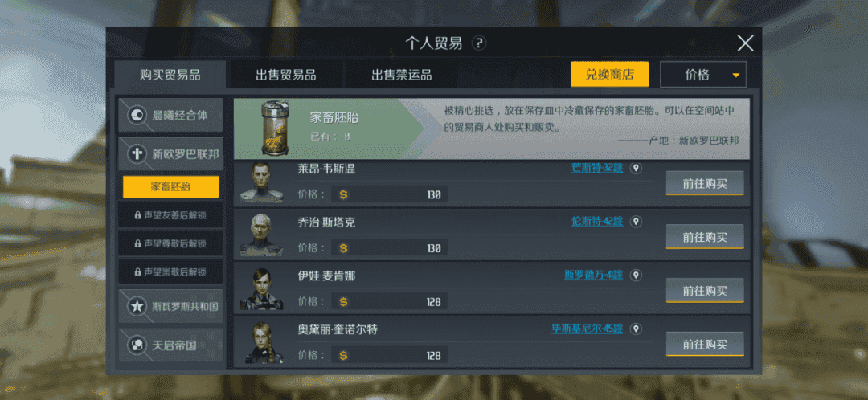This screenshot has height=400, width=868.
Task: Switch to 出售贸易品 tab
Action: (285, 75)
